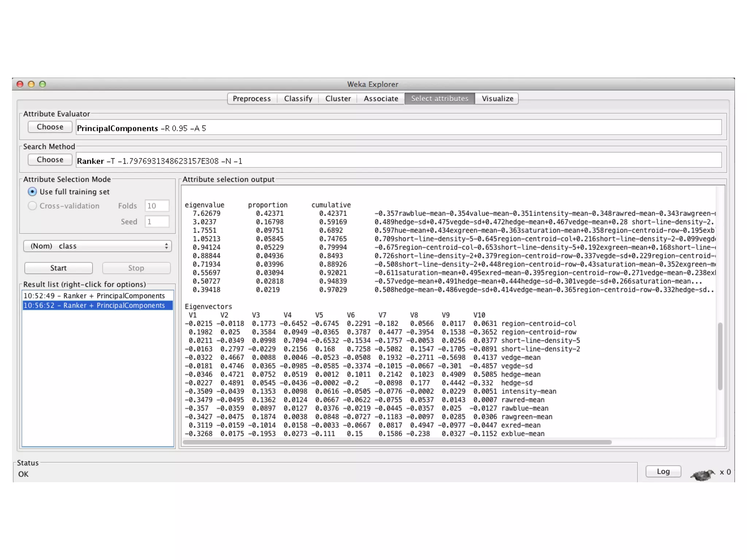Image resolution: width=747 pixels, height=560 pixels.
Task: Click the horizontal scrollbar in output
Action: [397, 442]
